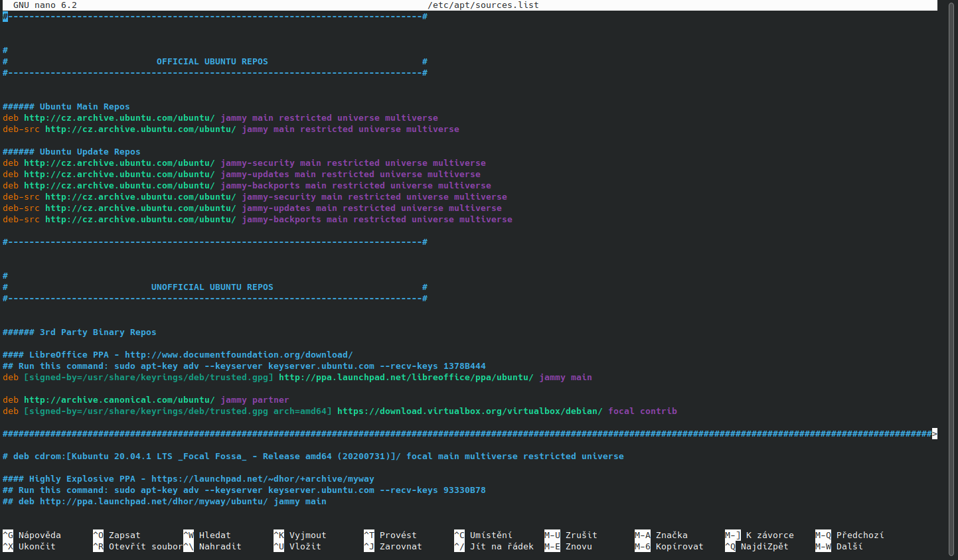Click the M-Q Předchozí shortcut

(x=850, y=535)
